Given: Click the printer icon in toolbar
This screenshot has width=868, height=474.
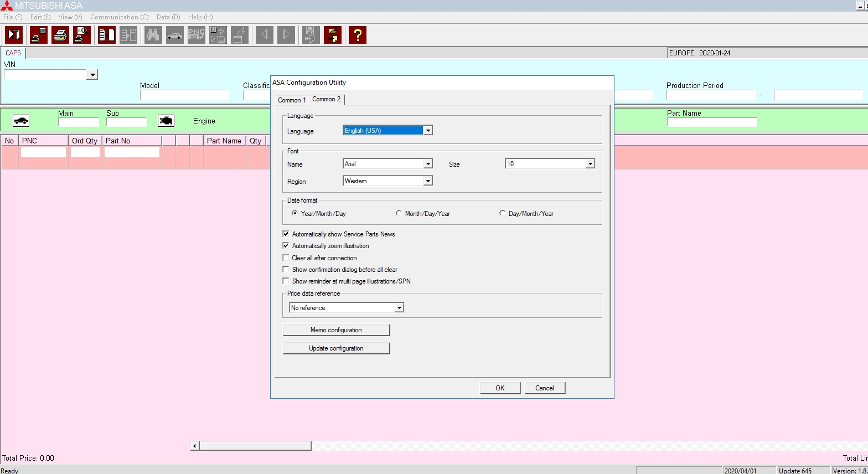Looking at the screenshot, I should pyautogui.click(x=60, y=35).
